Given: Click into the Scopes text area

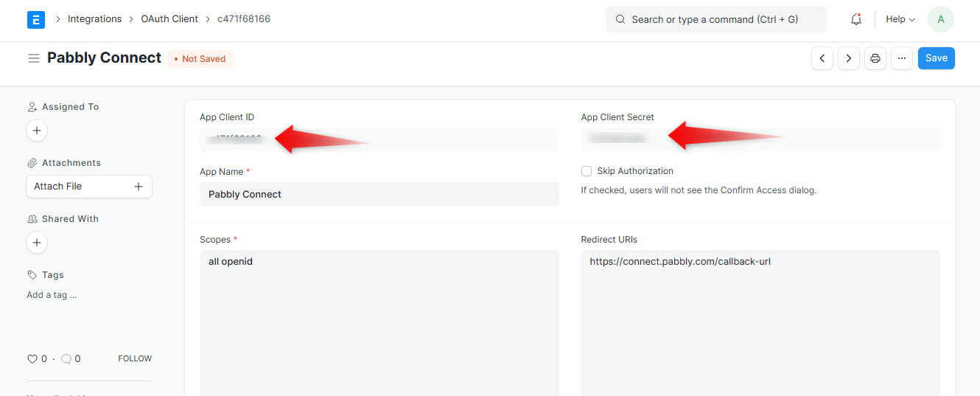Looking at the screenshot, I should (x=379, y=323).
